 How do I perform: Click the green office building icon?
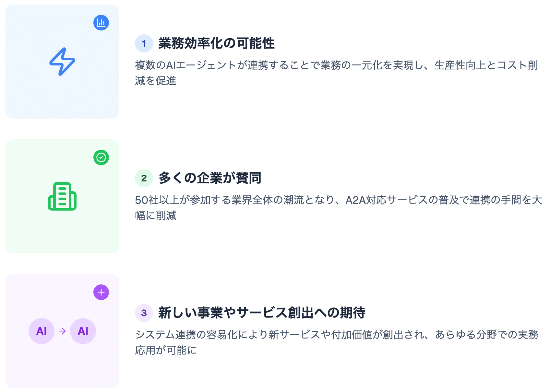[62, 196]
